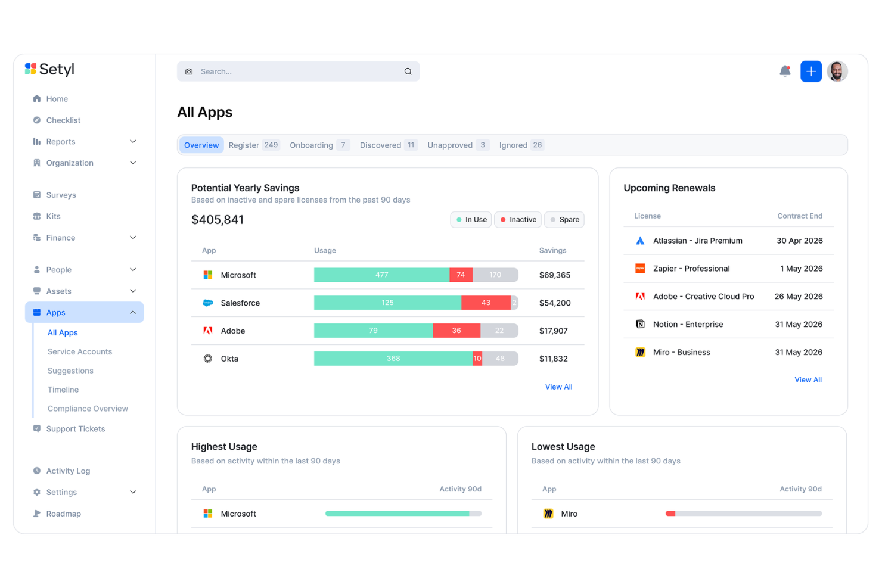Switch to the Unapproved tab
Viewport: 882px width, 588px height.
click(x=458, y=145)
